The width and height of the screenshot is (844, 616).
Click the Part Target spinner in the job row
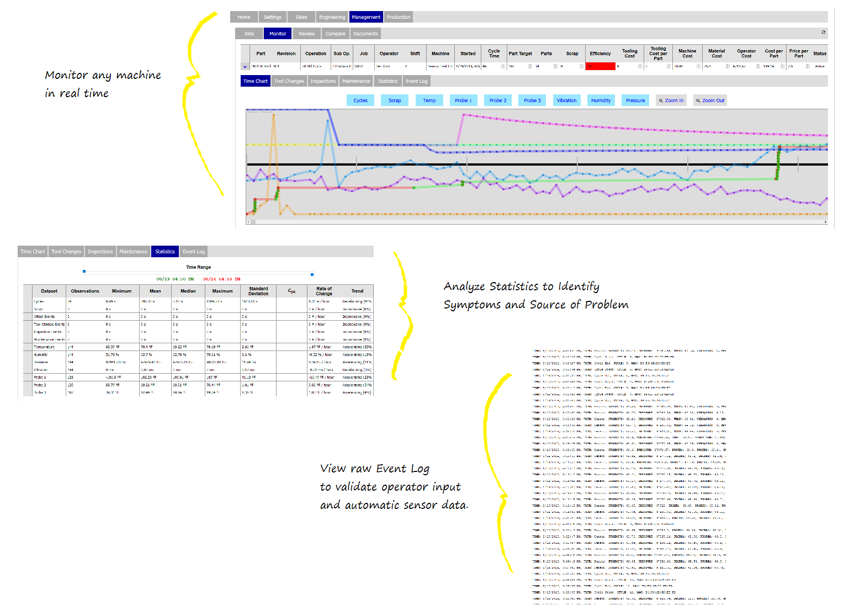coord(530,66)
